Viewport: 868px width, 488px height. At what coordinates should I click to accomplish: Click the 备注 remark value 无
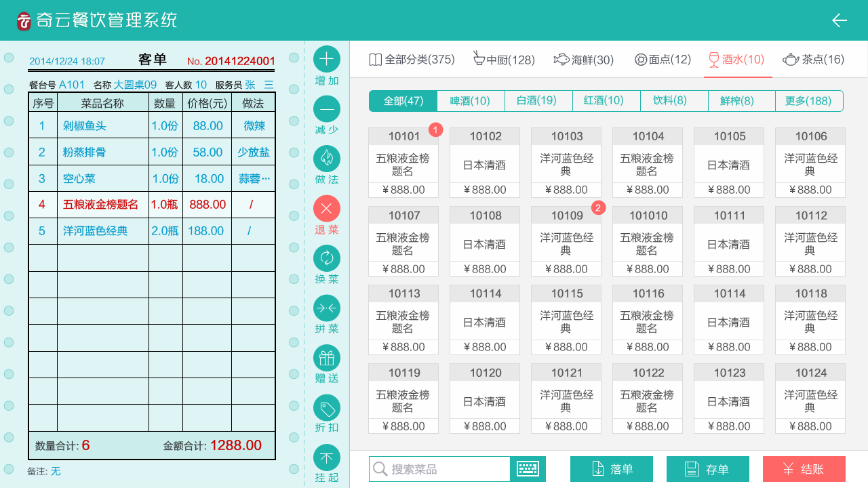[x=56, y=471]
